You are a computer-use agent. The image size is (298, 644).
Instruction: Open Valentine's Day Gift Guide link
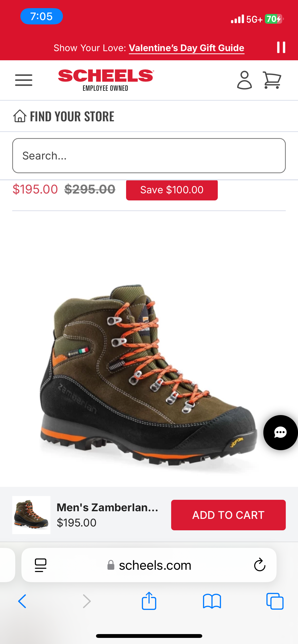pos(187,48)
